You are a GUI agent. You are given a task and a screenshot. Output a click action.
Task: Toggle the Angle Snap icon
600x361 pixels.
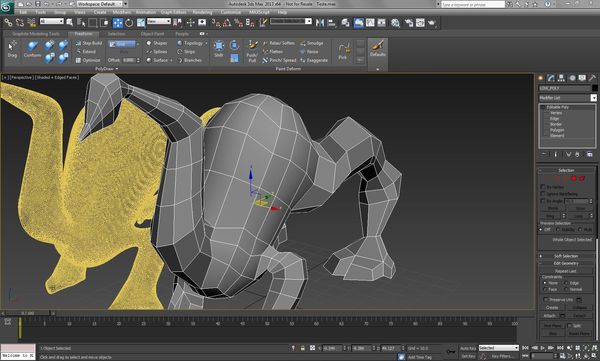pos(227,23)
